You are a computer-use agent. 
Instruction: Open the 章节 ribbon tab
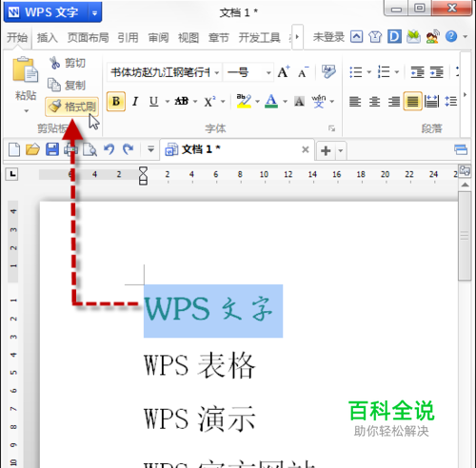point(218,37)
